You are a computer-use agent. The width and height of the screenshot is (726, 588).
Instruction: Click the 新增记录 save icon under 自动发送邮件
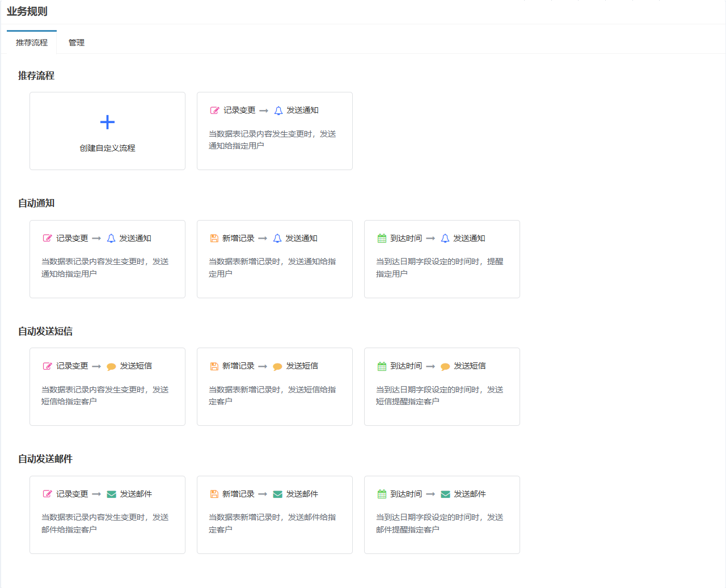coord(214,494)
